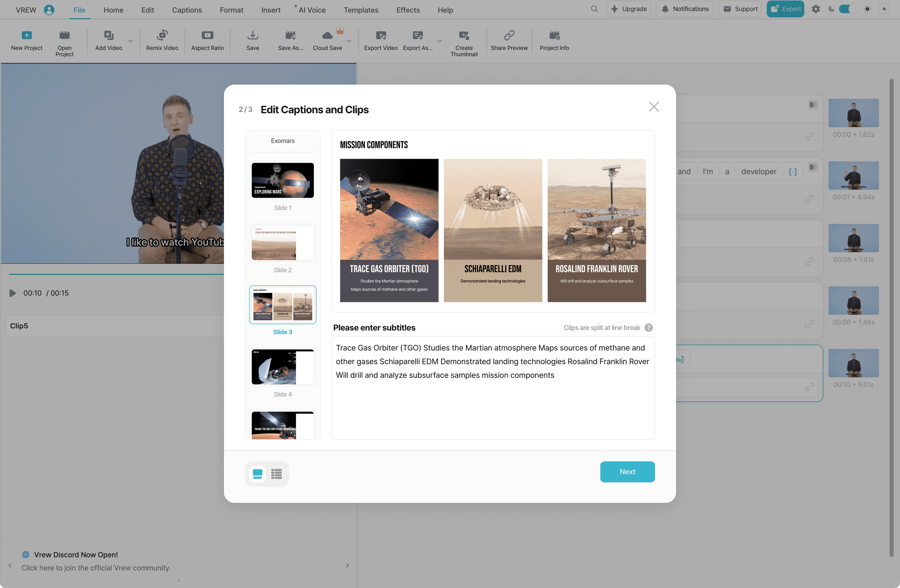Open the Effects menu

click(408, 10)
